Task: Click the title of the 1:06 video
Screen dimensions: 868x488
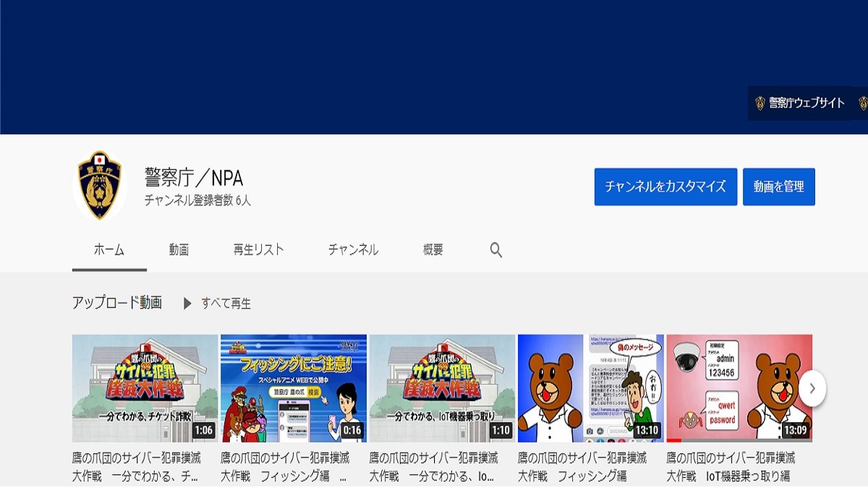Action: tap(137, 467)
